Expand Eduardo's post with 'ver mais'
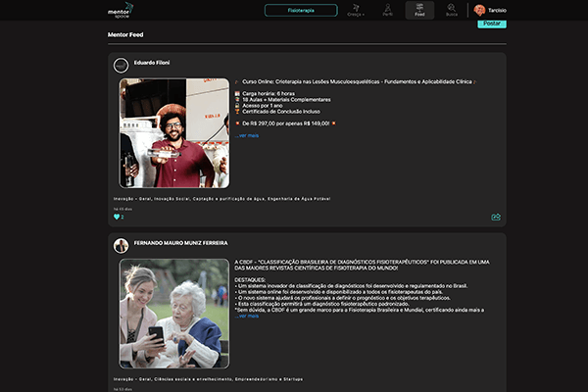 248,135
